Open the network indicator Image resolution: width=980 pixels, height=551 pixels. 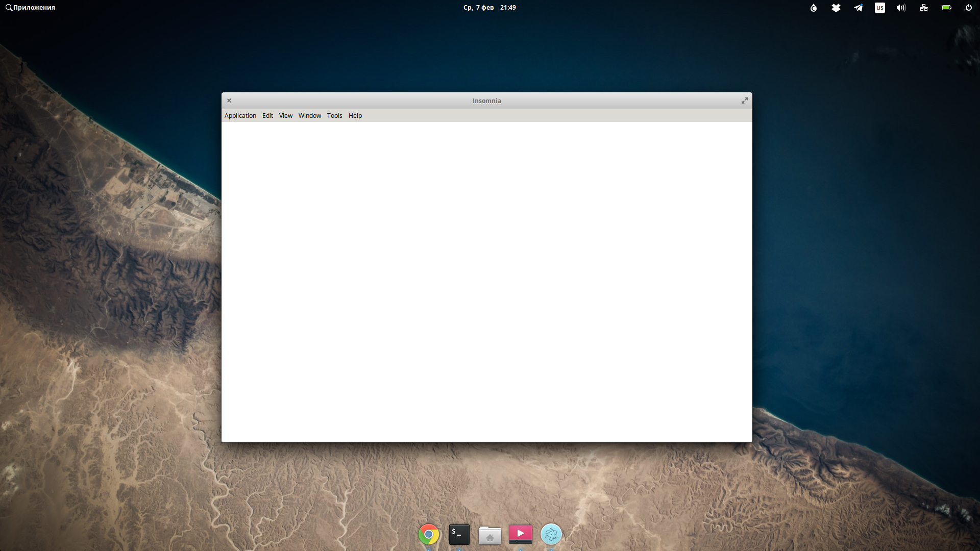[x=924, y=8]
